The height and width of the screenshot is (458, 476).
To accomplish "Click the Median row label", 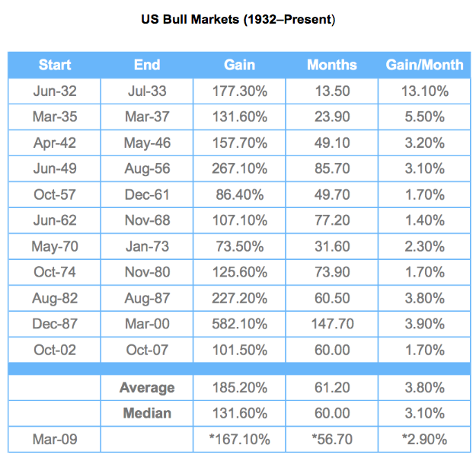I will [x=147, y=413].
